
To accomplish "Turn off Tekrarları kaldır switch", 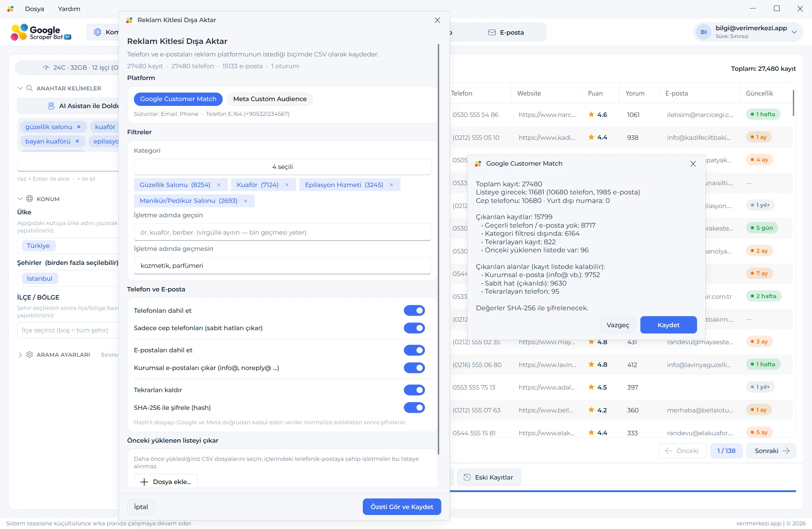I will coord(414,390).
